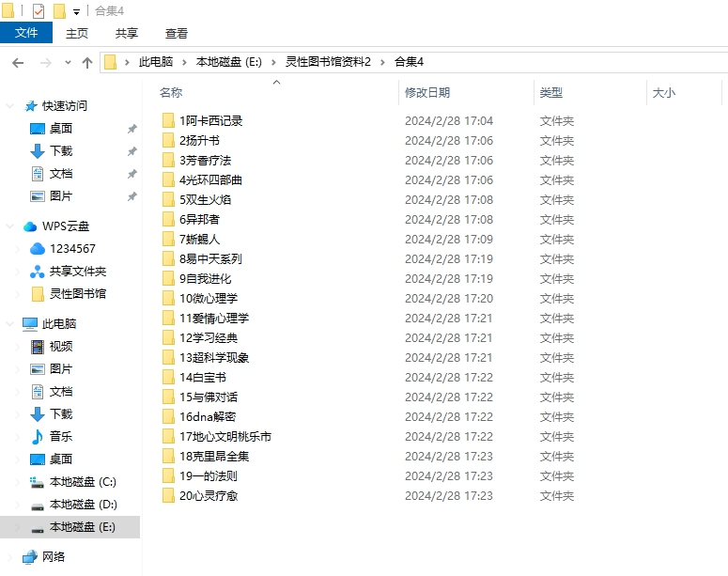Select the 18克里昂全集 folder
The width and height of the screenshot is (728, 576).
(214, 457)
